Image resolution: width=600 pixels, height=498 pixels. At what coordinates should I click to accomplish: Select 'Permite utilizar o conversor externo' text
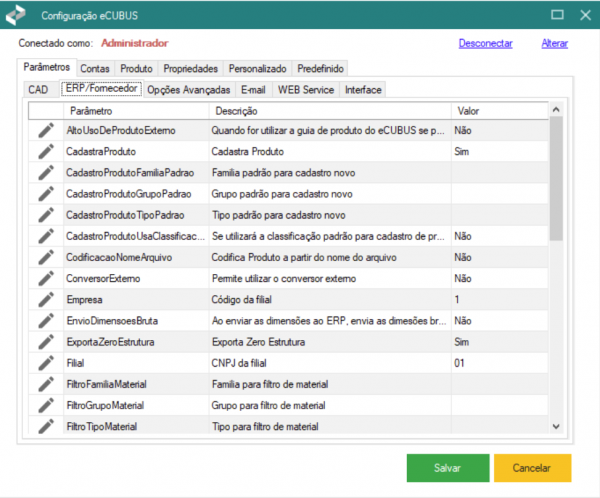pos(284,278)
